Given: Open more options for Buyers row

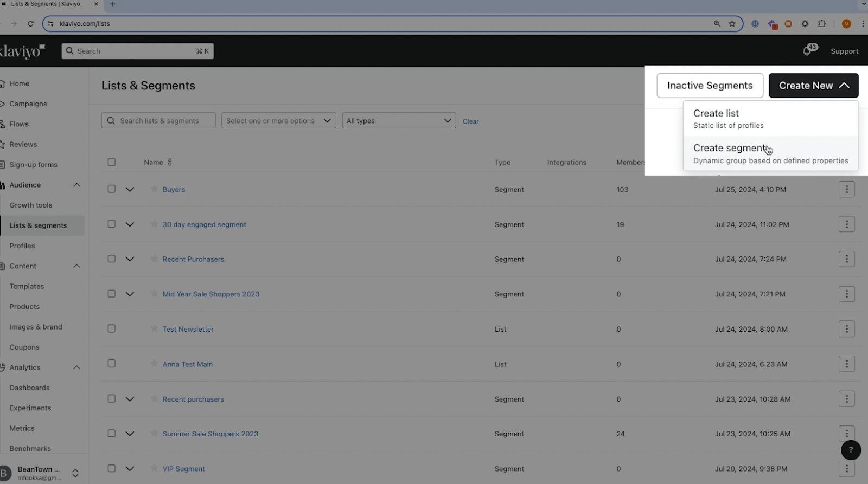Looking at the screenshot, I should [846, 189].
